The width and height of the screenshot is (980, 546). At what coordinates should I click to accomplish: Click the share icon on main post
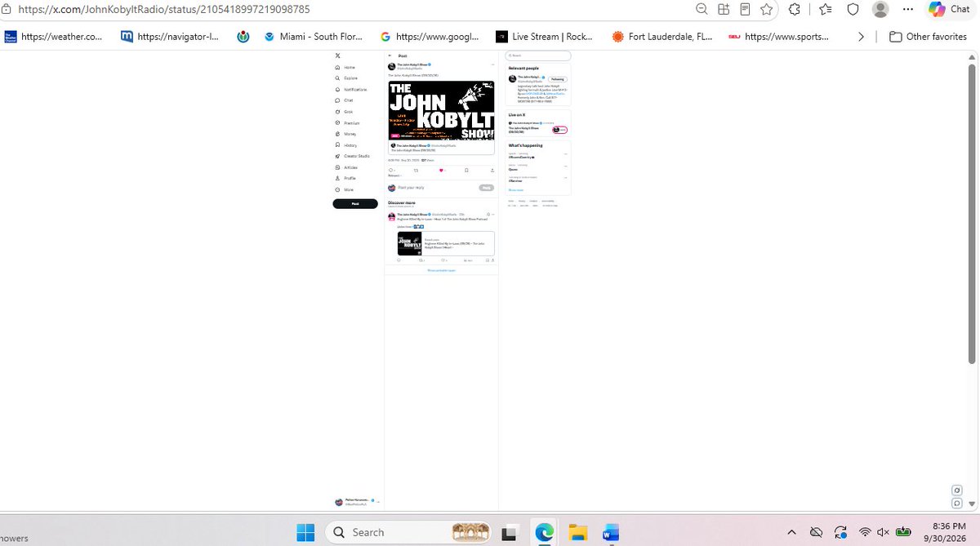tap(492, 170)
